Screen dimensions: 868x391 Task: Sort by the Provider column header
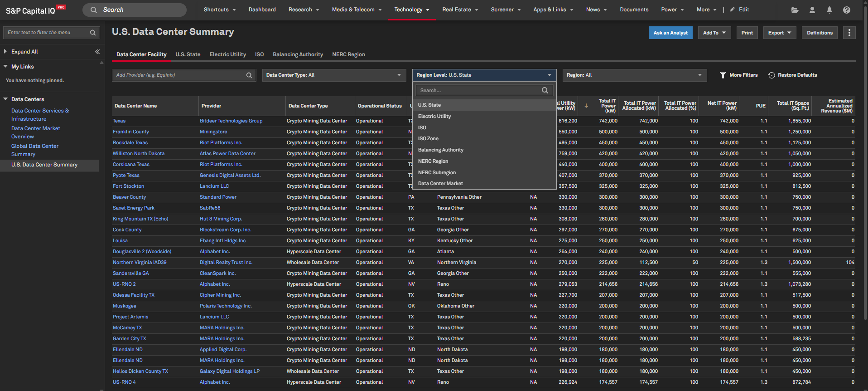pyautogui.click(x=212, y=106)
